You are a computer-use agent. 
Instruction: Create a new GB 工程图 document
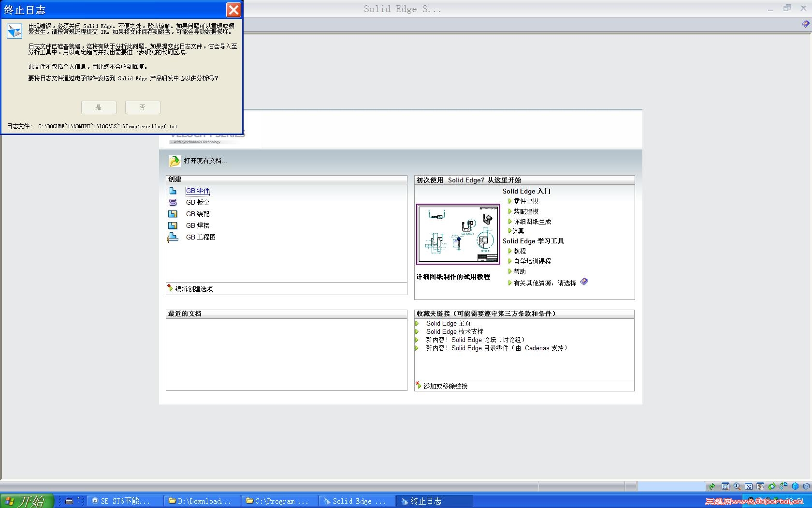pos(201,237)
